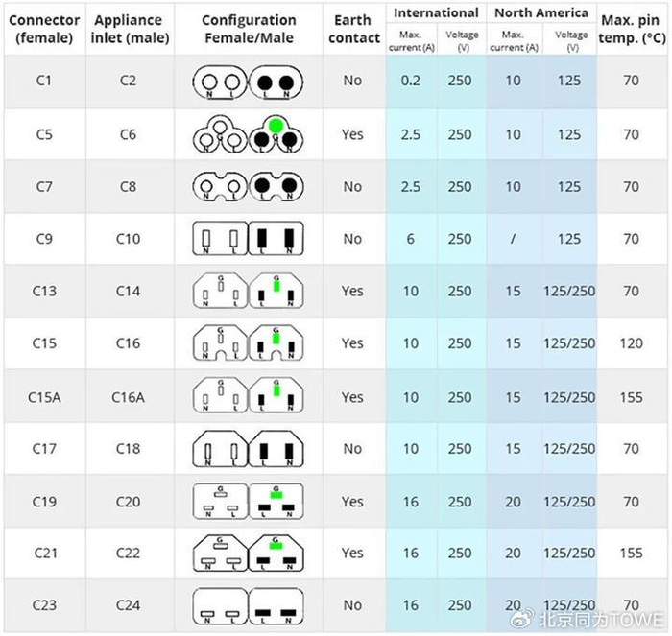
Task: Click the C15A/C16A connector configuration diagram
Action: coord(249,396)
